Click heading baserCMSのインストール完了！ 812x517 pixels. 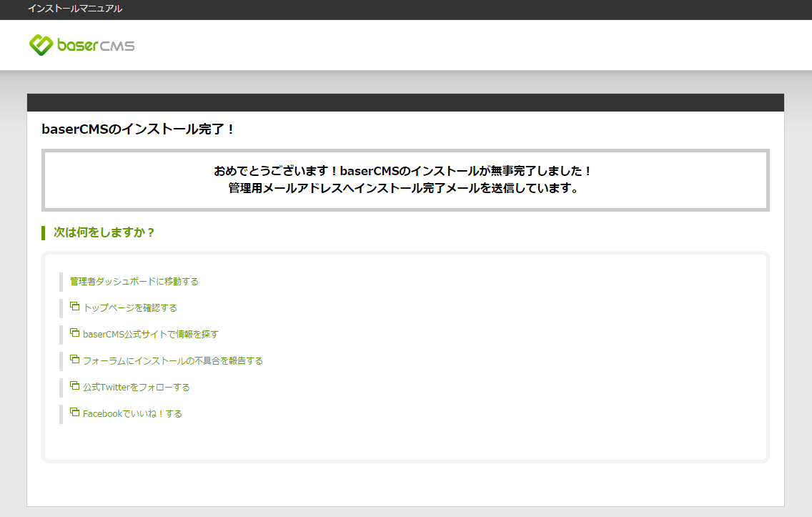click(138, 129)
